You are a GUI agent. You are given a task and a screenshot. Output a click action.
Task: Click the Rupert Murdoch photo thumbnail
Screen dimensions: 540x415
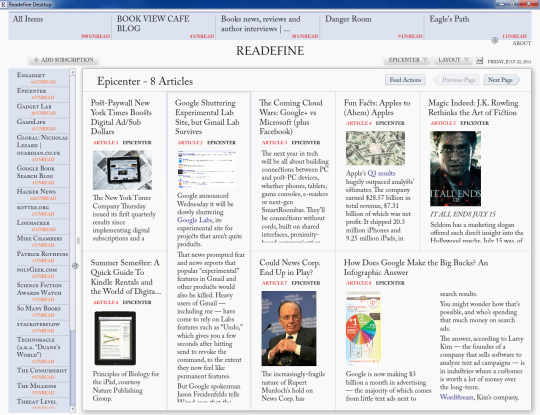(x=289, y=329)
